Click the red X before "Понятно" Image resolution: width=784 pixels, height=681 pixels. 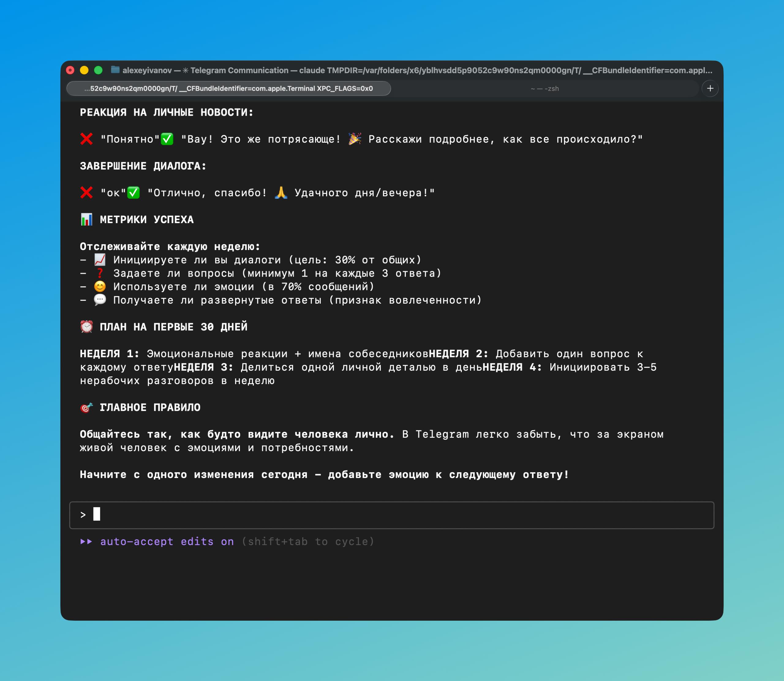tap(86, 139)
